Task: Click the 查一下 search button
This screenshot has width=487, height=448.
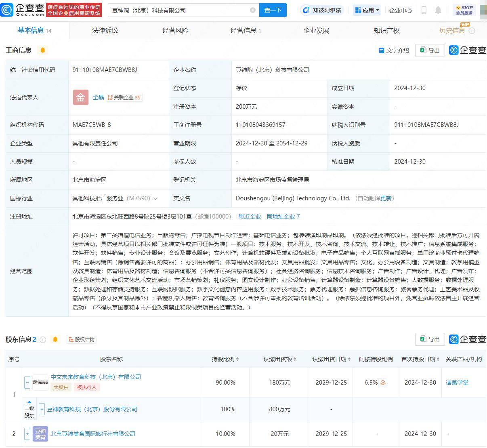Action: (273, 10)
